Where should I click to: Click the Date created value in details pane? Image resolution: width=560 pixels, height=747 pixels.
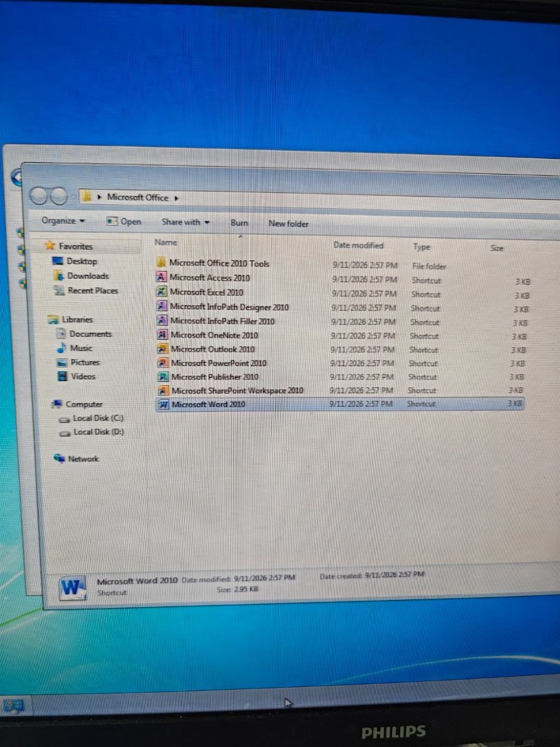pyautogui.click(x=395, y=575)
